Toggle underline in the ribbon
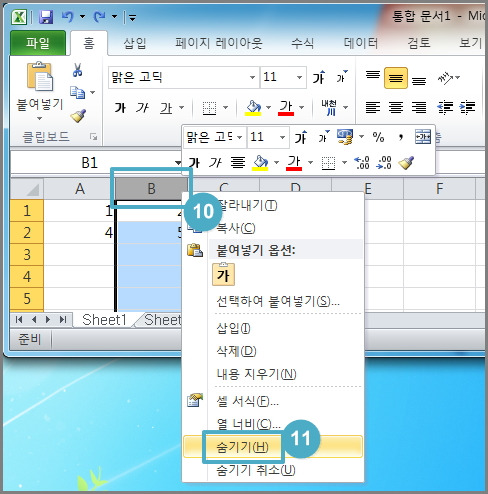The height and width of the screenshot is (494, 488). pyautogui.click(x=166, y=108)
